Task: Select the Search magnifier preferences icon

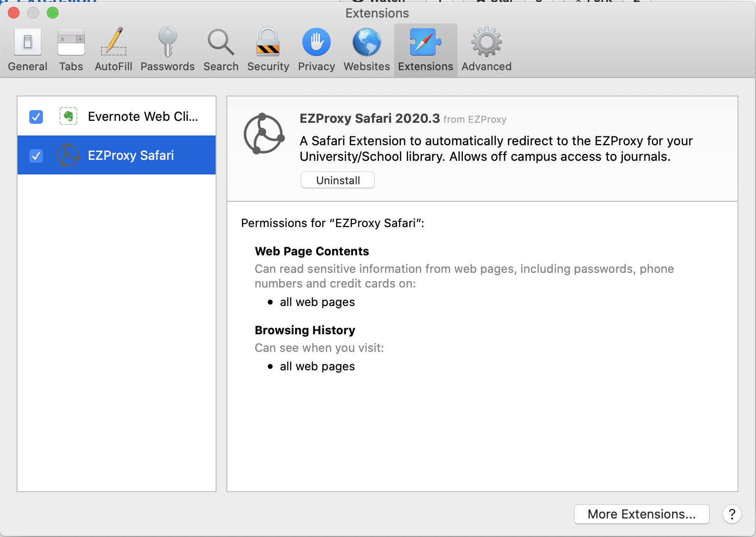Action: pos(220,49)
